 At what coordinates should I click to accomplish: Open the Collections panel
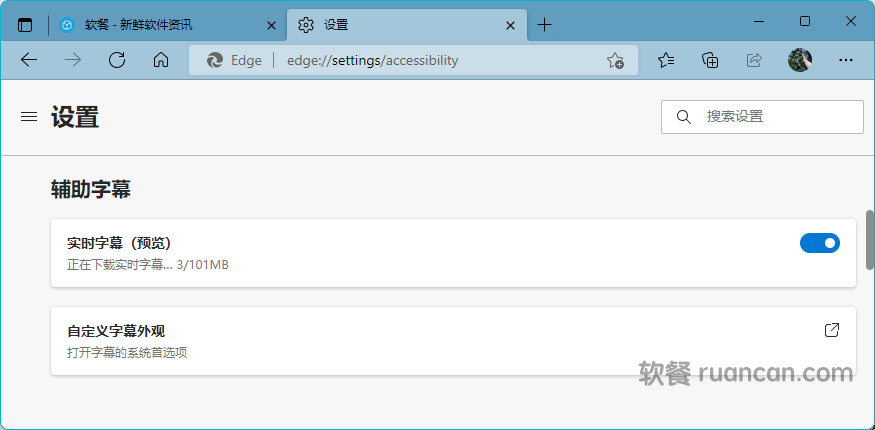tap(711, 60)
